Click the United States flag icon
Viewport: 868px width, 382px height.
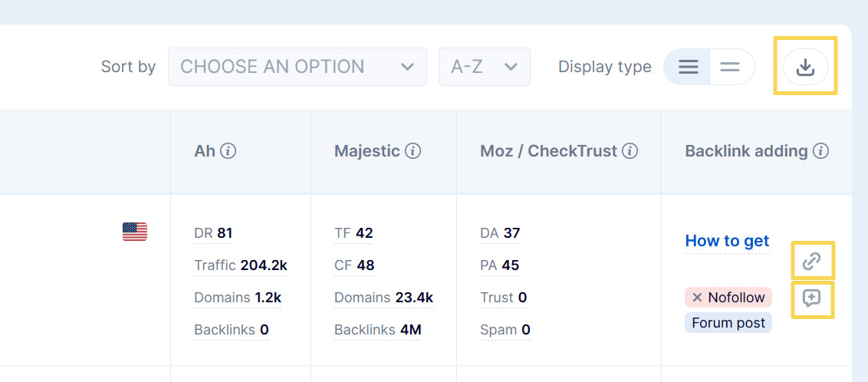[134, 232]
